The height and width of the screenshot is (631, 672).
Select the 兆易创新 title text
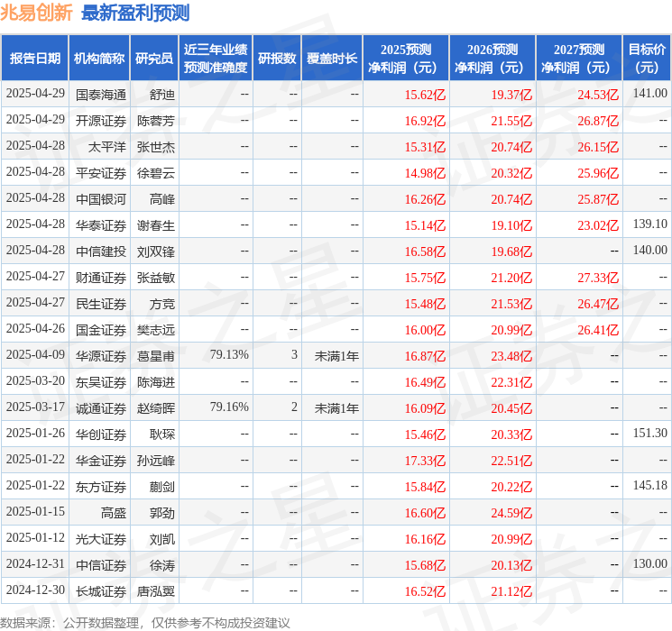pos(36,13)
